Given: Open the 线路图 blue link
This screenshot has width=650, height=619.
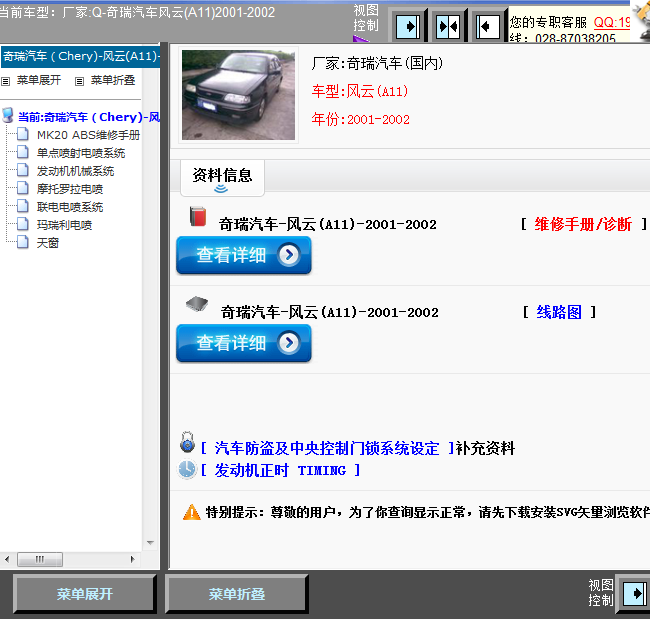Looking at the screenshot, I should pyautogui.click(x=559, y=312).
